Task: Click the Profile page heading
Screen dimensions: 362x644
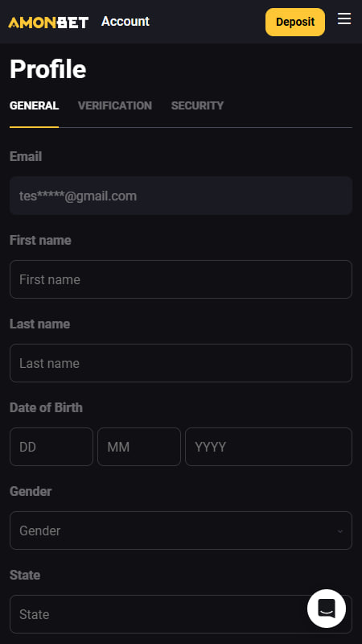Action: [x=48, y=68]
